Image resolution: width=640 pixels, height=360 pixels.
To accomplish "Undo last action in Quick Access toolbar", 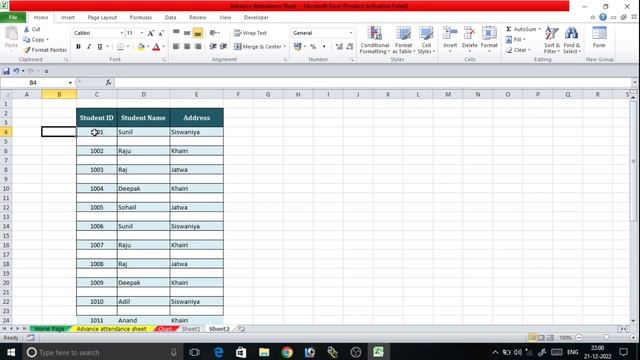I will click(x=16, y=71).
